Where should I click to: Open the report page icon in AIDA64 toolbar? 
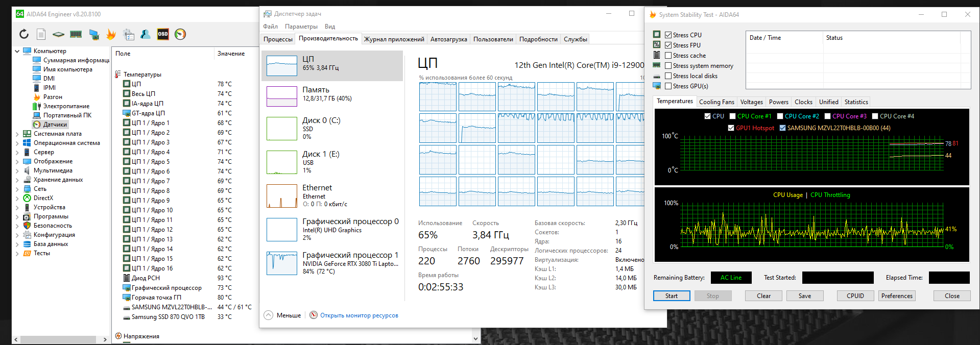point(41,34)
